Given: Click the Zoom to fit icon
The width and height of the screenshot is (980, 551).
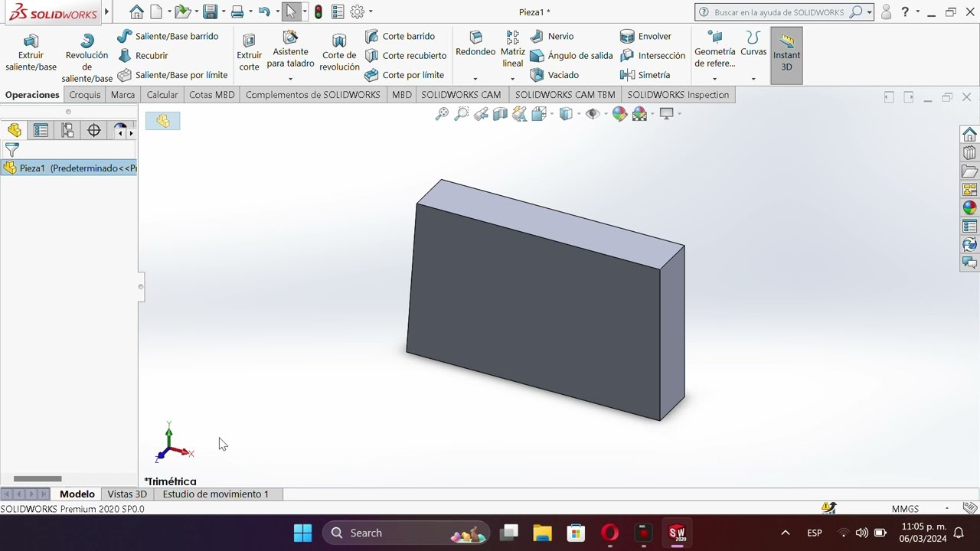Looking at the screenshot, I should [442, 114].
